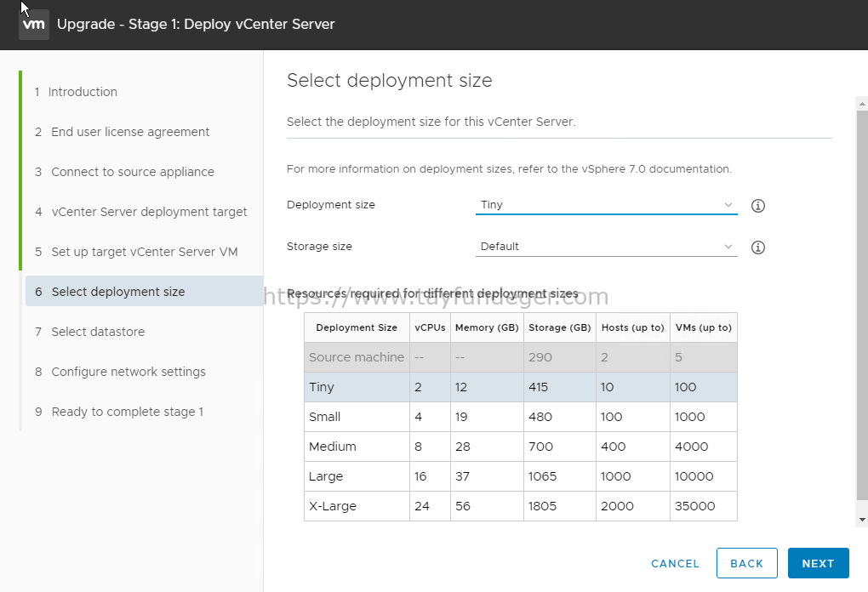Click memory value 56 in X-Large row
The width and height of the screenshot is (868, 592).
pos(463,506)
